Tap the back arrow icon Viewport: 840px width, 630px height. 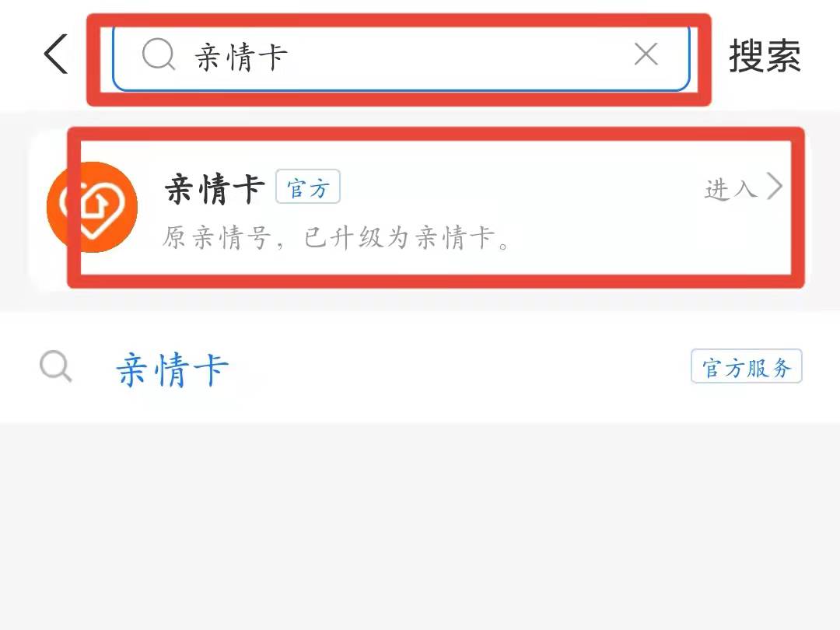tap(56, 54)
